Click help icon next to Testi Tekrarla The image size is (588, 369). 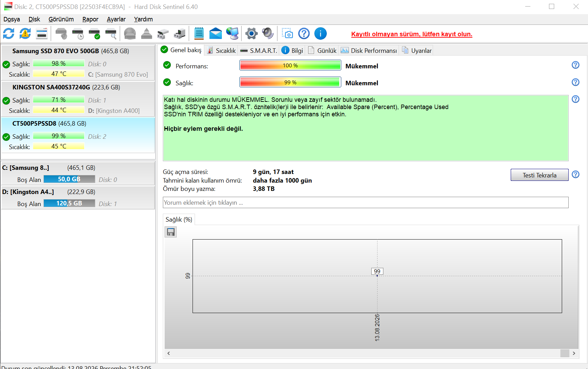[576, 174]
